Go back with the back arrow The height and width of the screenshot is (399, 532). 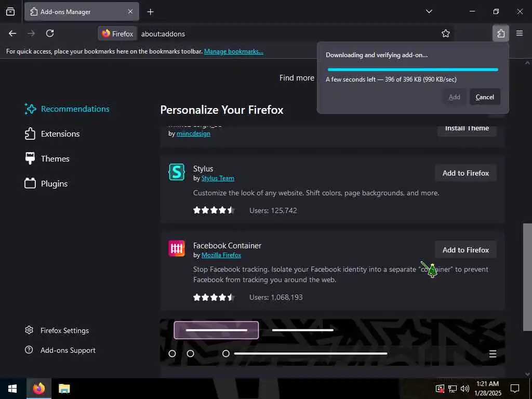(x=12, y=33)
